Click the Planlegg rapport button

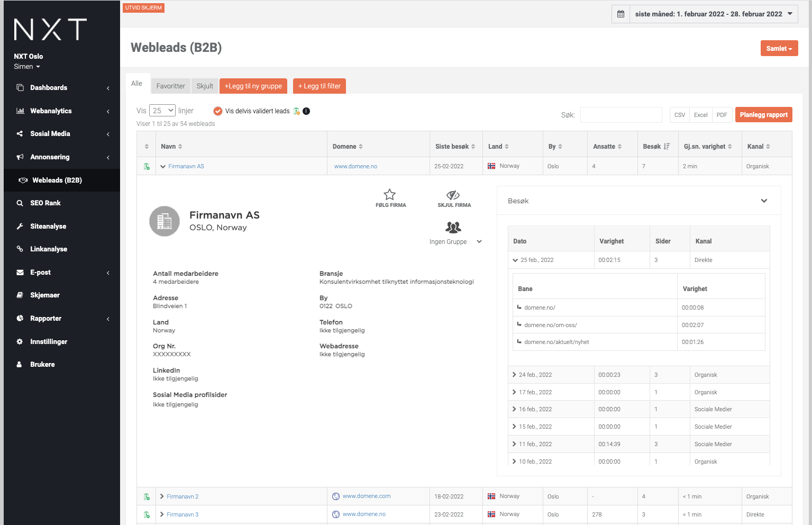coord(763,115)
